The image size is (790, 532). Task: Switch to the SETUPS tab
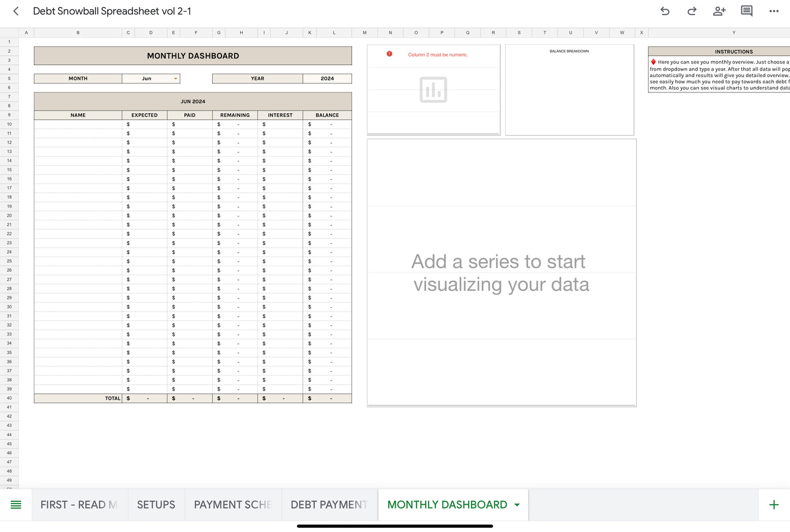click(x=156, y=505)
